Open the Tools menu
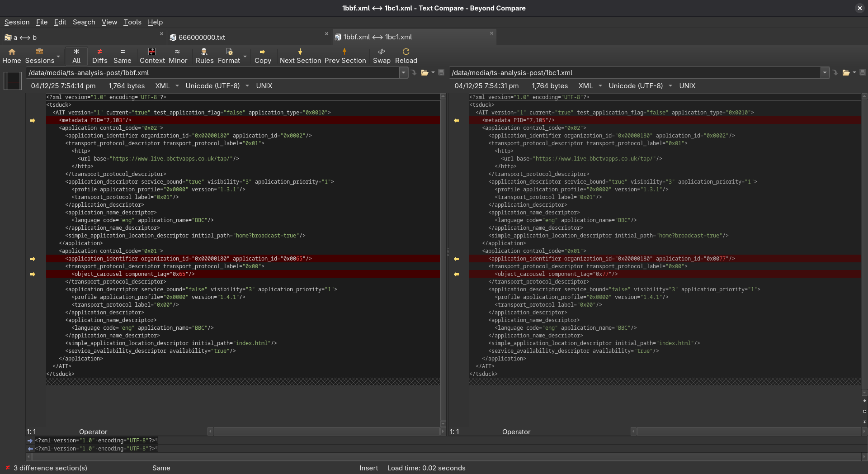The height and width of the screenshot is (474, 868). [132, 22]
